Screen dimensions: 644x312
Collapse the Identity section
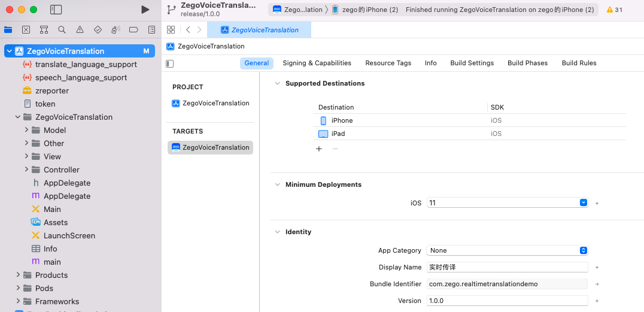pos(277,232)
